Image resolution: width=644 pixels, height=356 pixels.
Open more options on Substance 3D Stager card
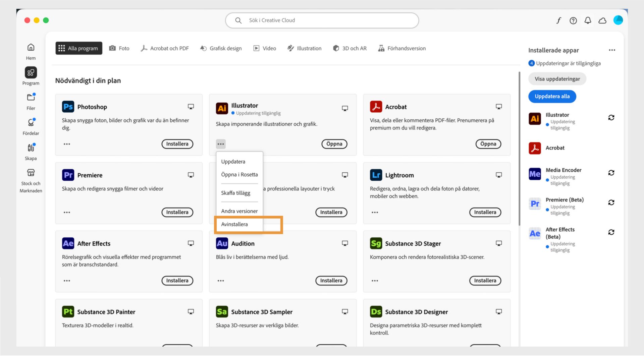click(375, 281)
